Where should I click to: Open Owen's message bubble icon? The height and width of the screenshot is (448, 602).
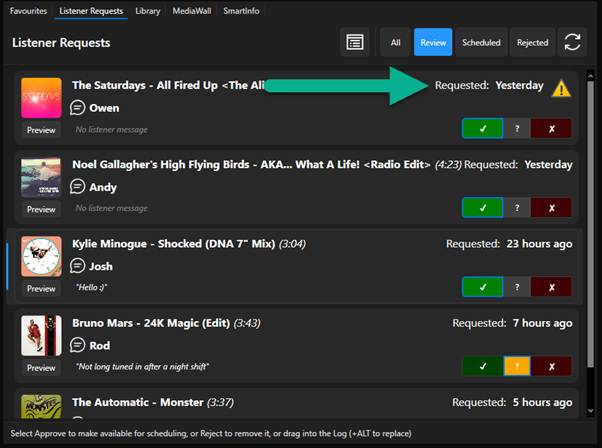(x=77, y=107)
